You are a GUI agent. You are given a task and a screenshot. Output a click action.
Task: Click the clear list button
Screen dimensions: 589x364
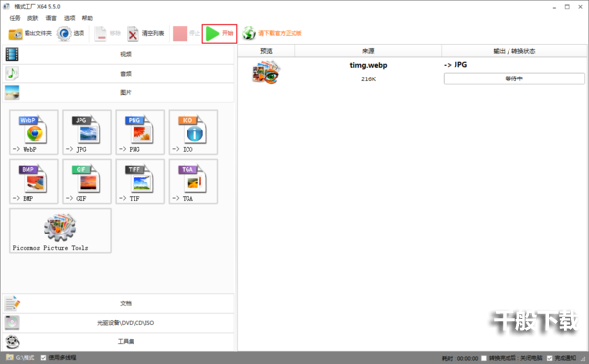145,33
